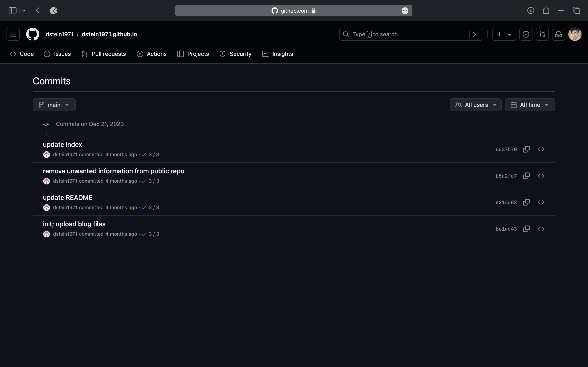Click the GitHub home icon
Viewport: 588px width, 367px height.
point(33,34)
